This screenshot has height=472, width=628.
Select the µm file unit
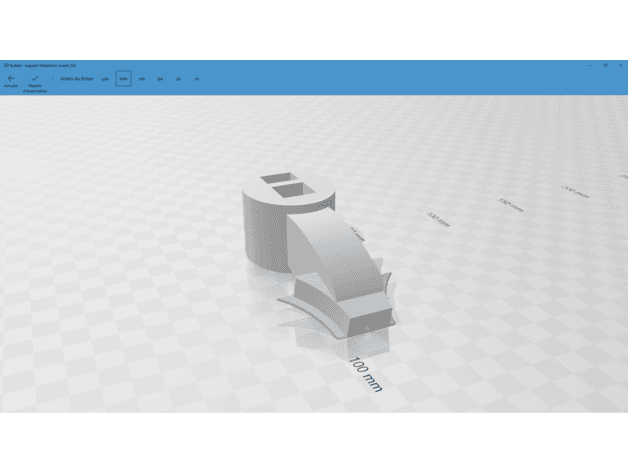(105, 79)
